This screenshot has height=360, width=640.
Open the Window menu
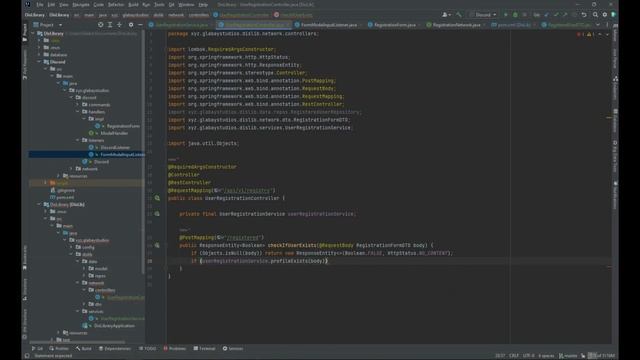[x=186, y=4]
